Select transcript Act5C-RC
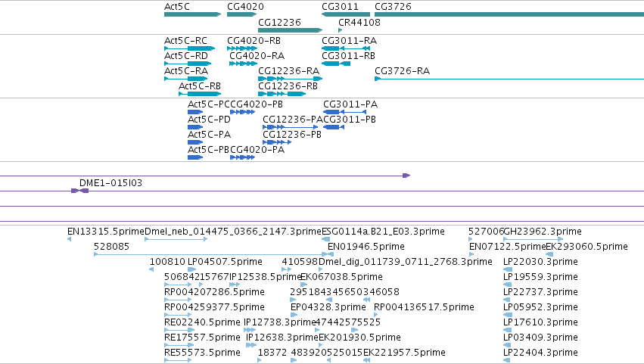 (189, 48)
